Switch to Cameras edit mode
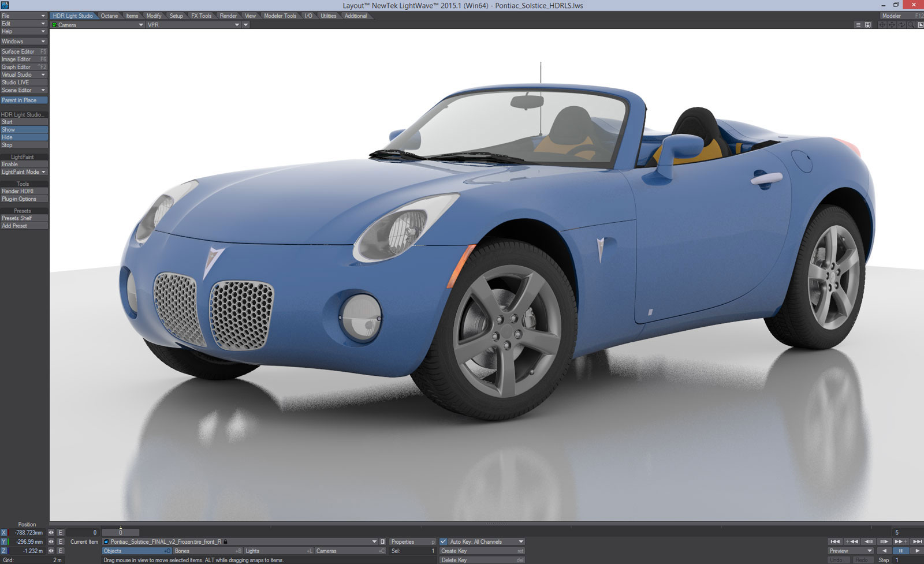The image size is (924, 564). click(351, 551)
